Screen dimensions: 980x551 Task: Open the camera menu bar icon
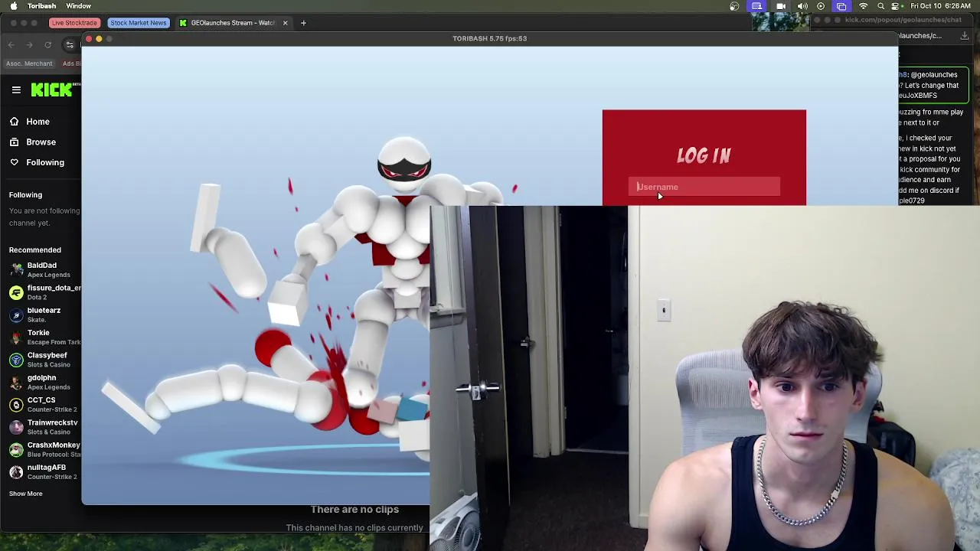point(781,6)
